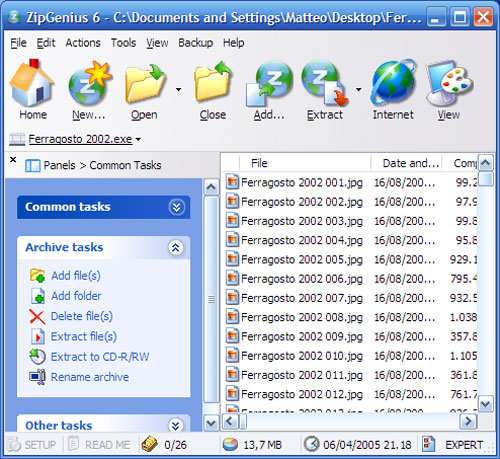The height and width of the screenshot is (459, 500).
Task: Click the clock icon beside 06/04/2005
Action: 311,444
